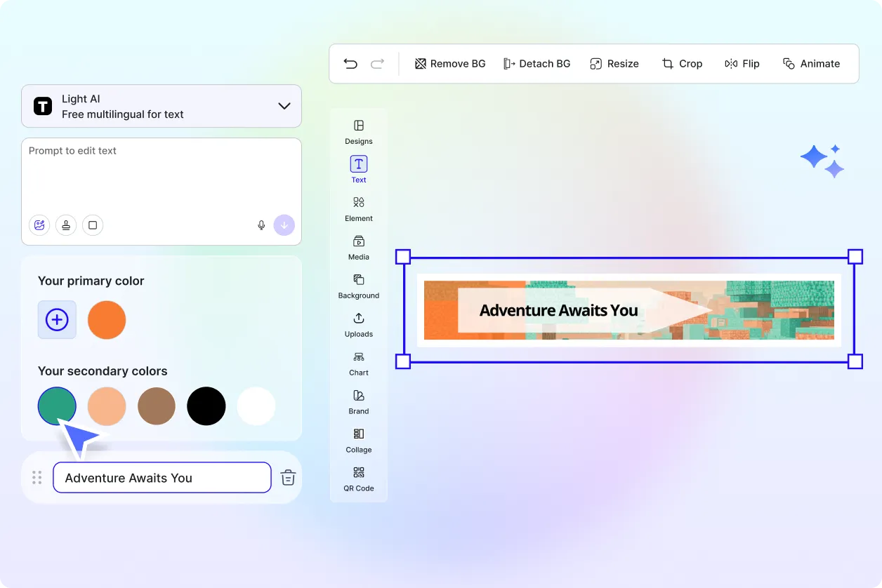
Task: Select the black secondary color swatch
Action: [206, 406]
